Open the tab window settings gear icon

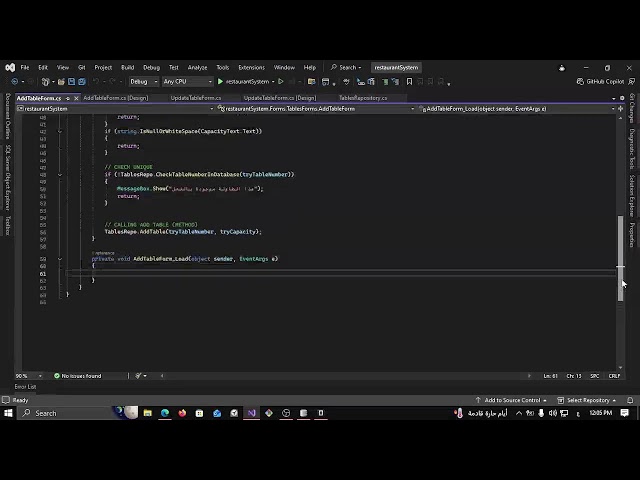pos(622,98)
